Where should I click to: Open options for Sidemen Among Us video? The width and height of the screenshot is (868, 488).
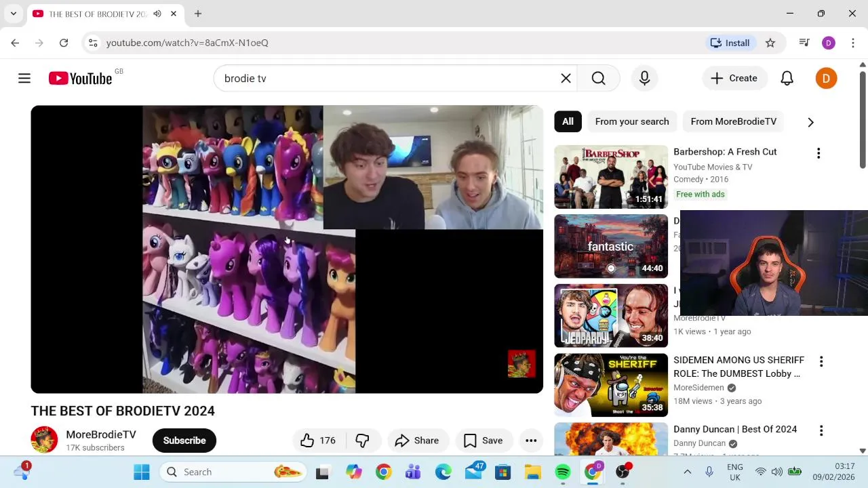pyautogui.click(x=821, y=361)
